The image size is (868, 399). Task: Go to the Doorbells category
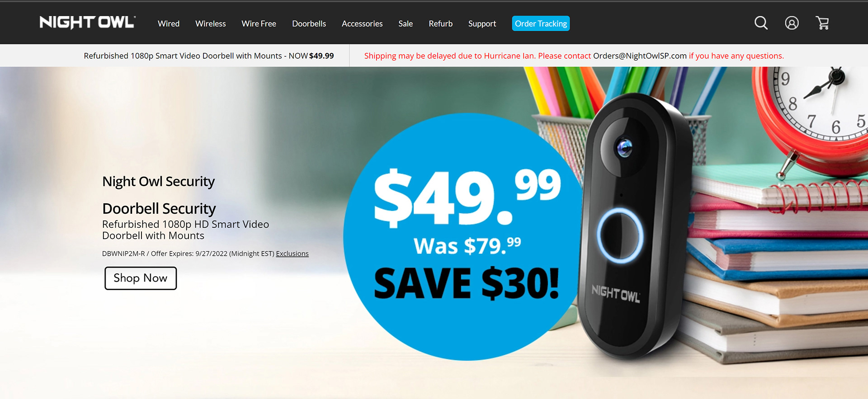tap(309, 23)
